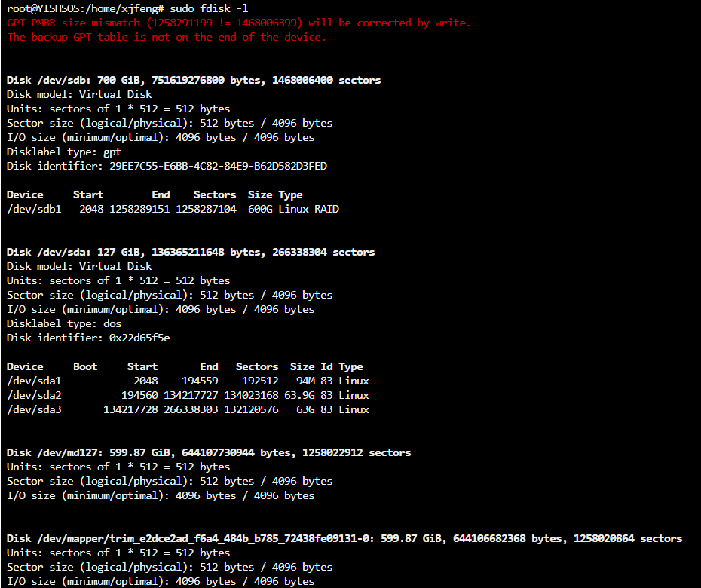Click the 'Disk /dev/sdb: 700 GiB' header line
This screenshot has height=588, width=701.
(193, 81)
